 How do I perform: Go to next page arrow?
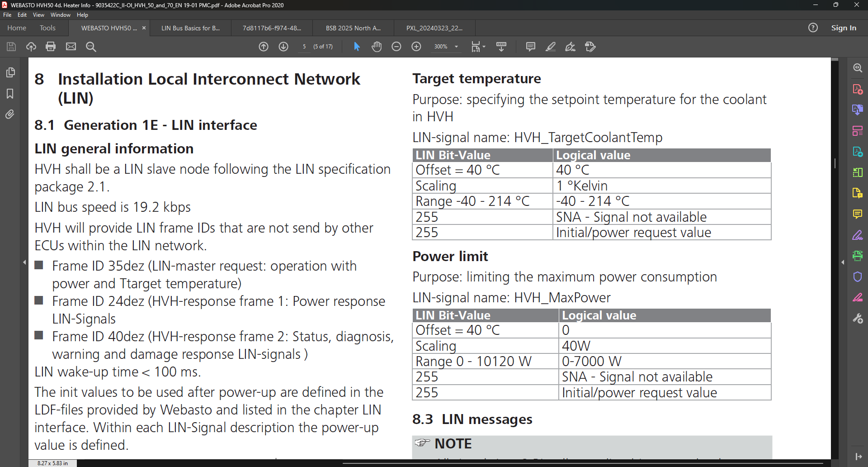[x=283, y=47]
